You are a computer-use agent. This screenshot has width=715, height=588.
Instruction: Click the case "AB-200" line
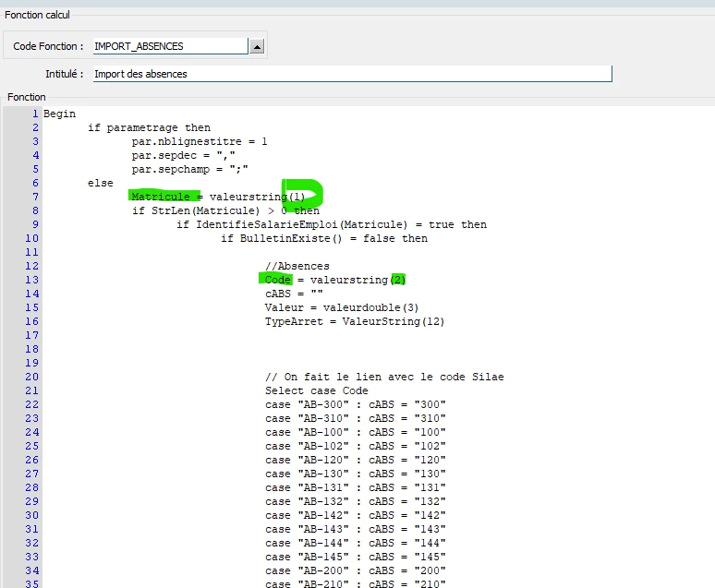click(x=356, y=570)
